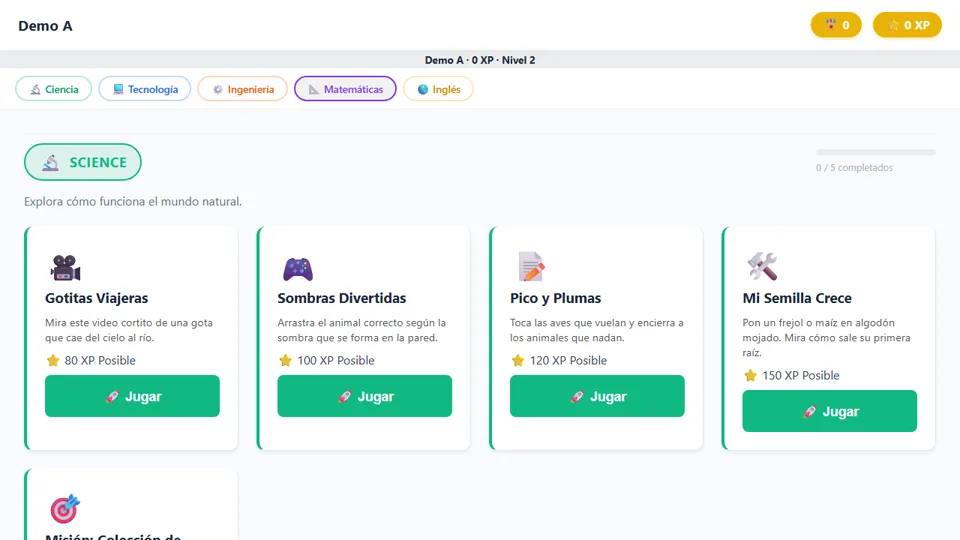
Task: Click the globe icon in Inglés tab
Action: [x=422, y=89]
